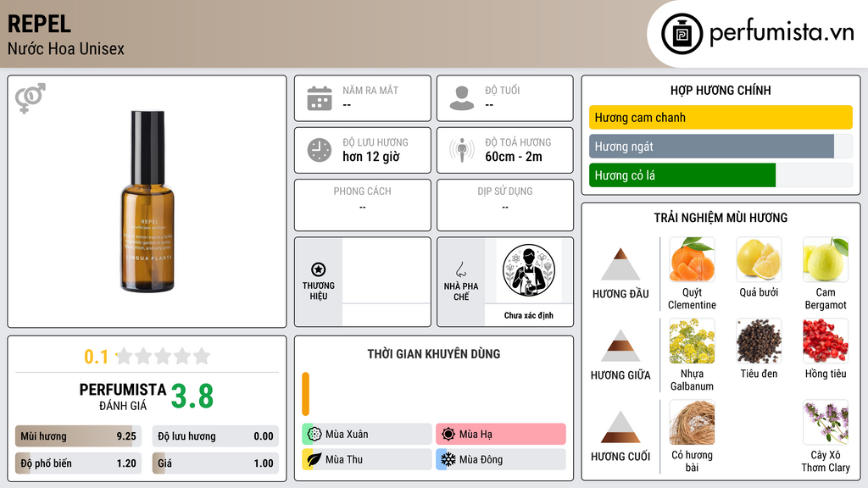The width and height of the screenshot is (868, 488).
Task: Click the Phong Cách box heading
Action: 362,191
